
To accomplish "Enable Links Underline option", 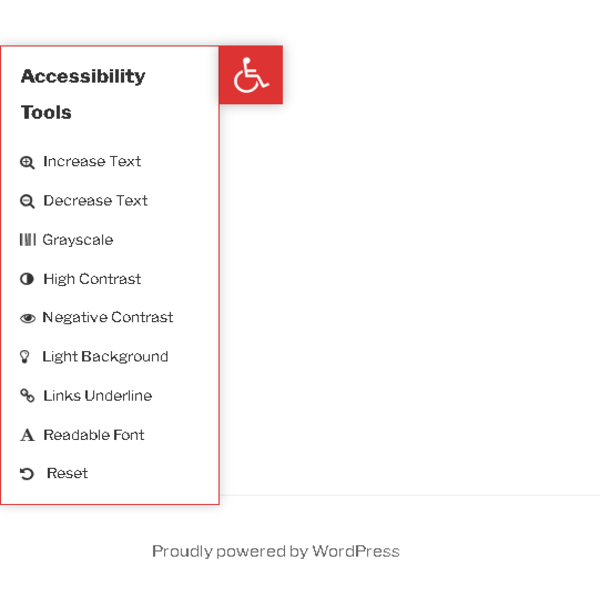I will tap(98, 396).
